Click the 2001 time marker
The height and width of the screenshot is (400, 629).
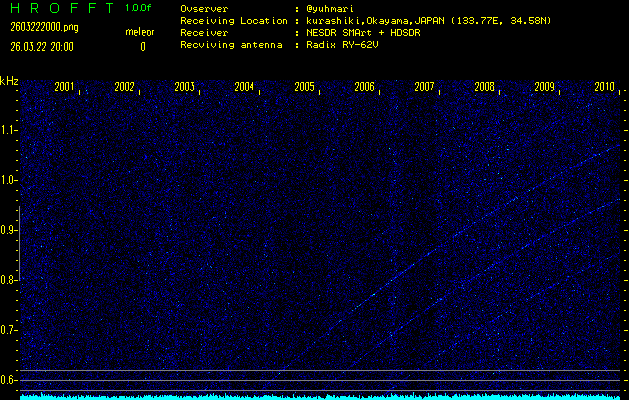point(64,87)
